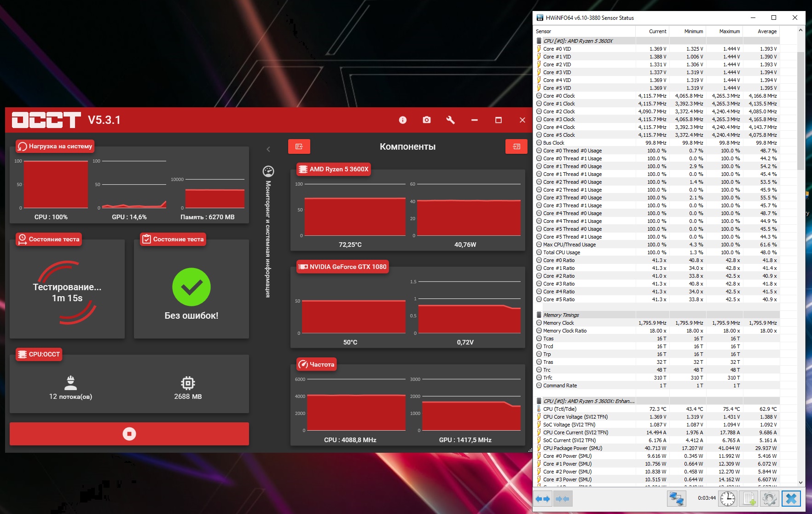This screenshot has height=514, width=812.
Task: Open HWiNFO sensor settings gear
Action: 769,498
